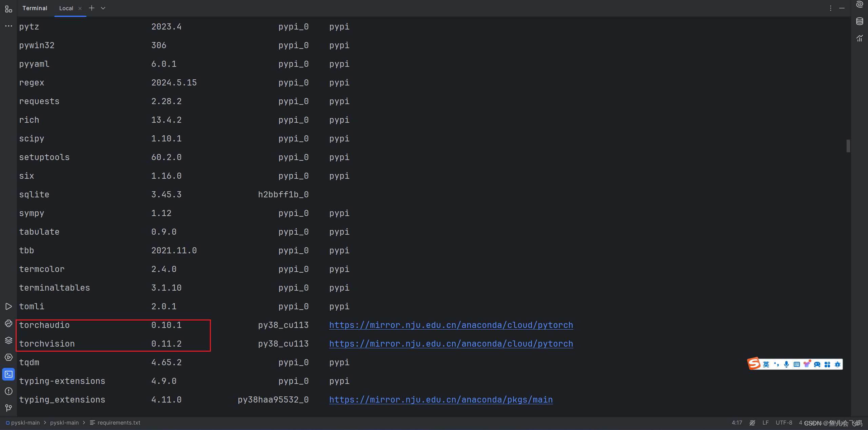Open the Python Packages tool window
The image size is (868, 430).
coord(8,340)
